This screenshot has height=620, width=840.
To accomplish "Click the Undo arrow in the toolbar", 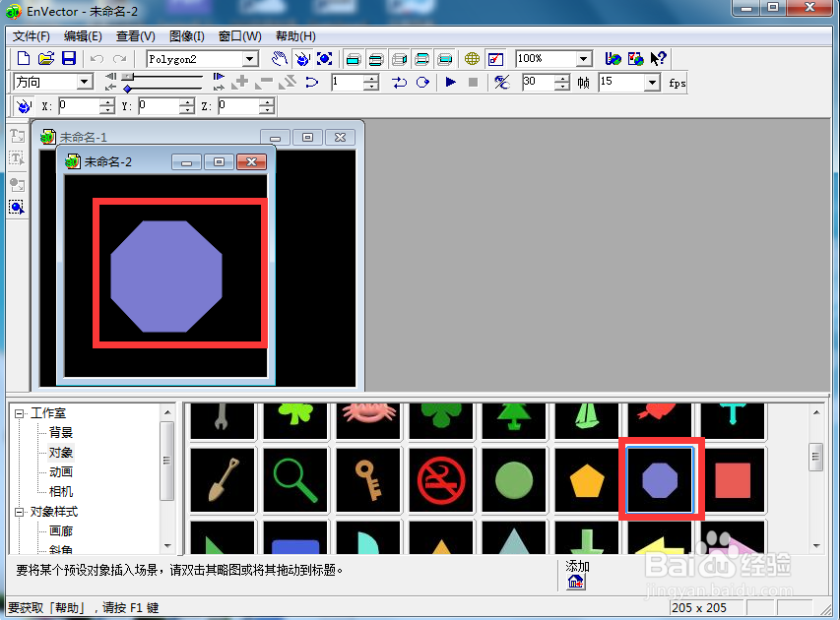I will point(97,58).
